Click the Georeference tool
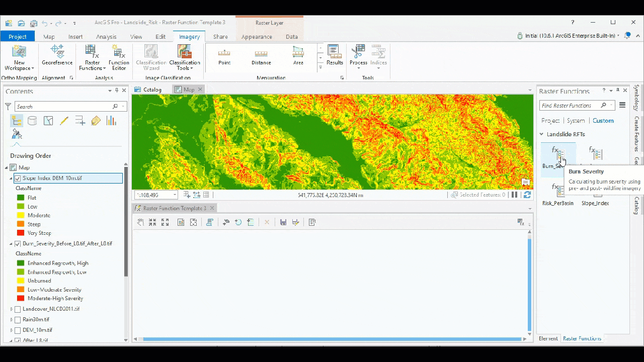Screen dimensions: 644x362 point(57,56)
